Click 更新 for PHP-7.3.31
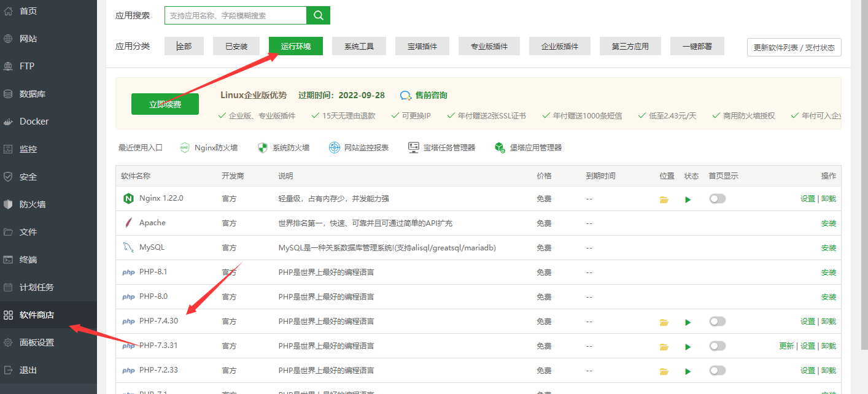The height and width of the screenshot is (394, 868). click(x=786, y=346)
